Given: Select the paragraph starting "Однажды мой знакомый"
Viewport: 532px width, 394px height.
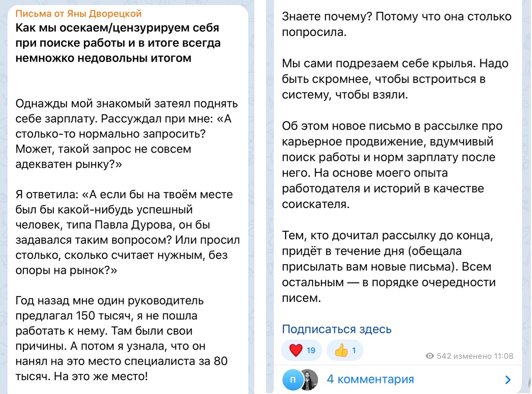Looking at the screenshot, I should point(127,134).
